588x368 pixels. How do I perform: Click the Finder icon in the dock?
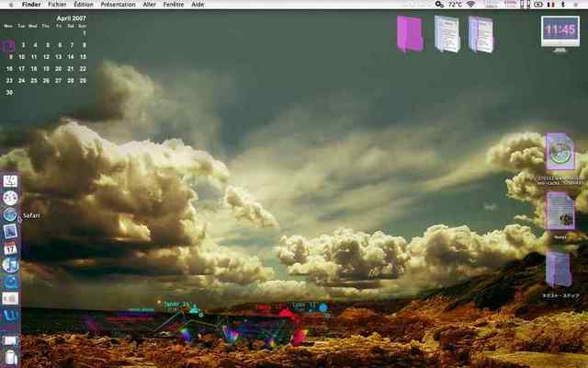pos(10,181)
